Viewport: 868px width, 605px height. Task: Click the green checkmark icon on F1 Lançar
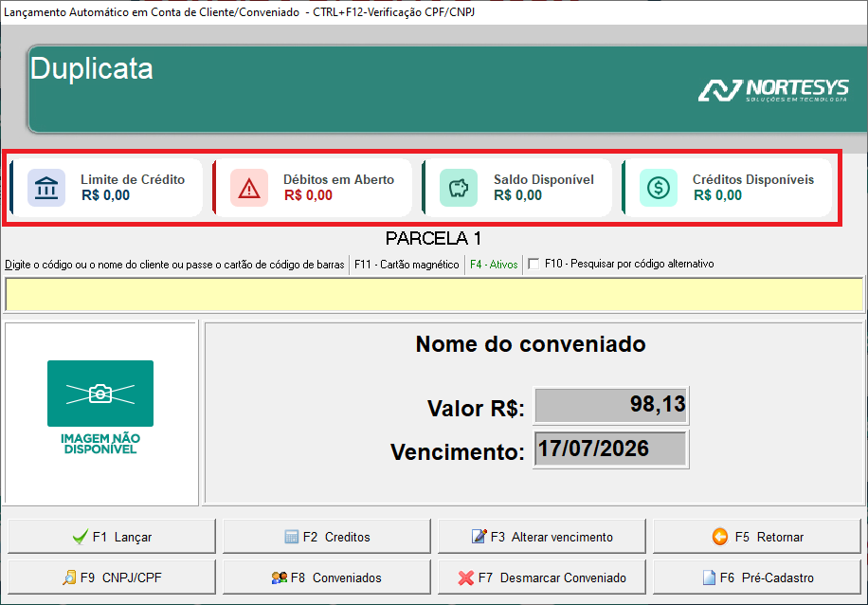(x=81, y=537)
